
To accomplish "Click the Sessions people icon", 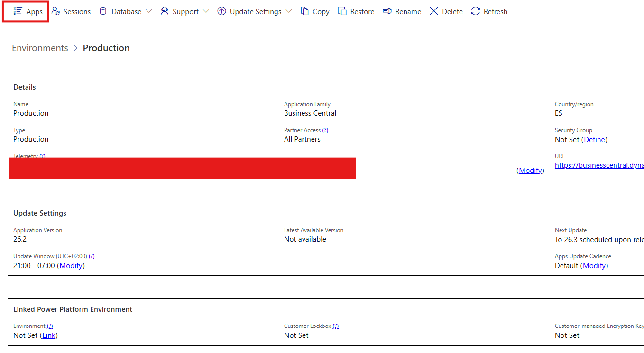I will (55, 11).
